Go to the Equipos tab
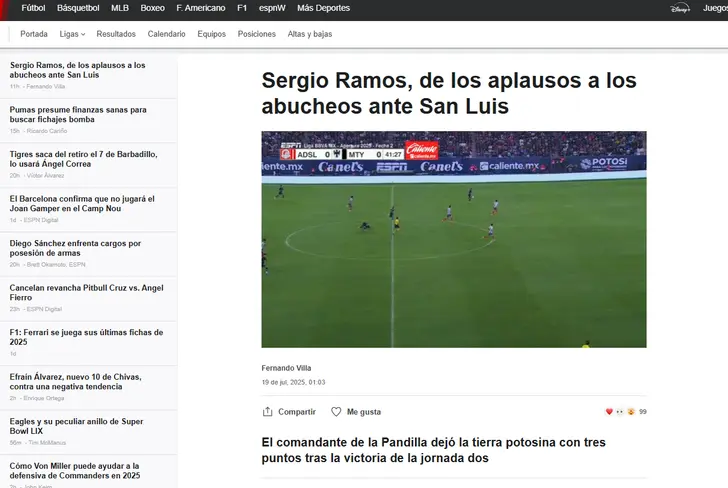Screen dimensions: 728x488 (211, 34)
